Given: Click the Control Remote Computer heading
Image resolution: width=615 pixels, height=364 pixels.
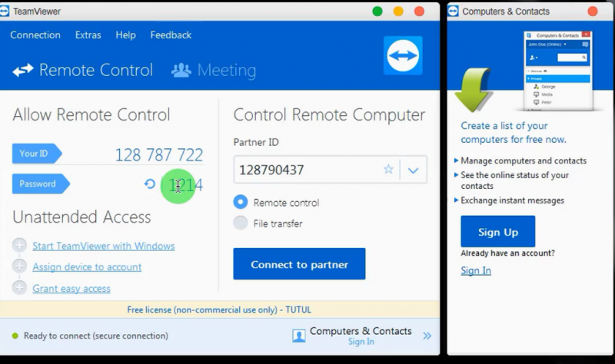Looking at the screenshot, I should click(x=329, y=114).
